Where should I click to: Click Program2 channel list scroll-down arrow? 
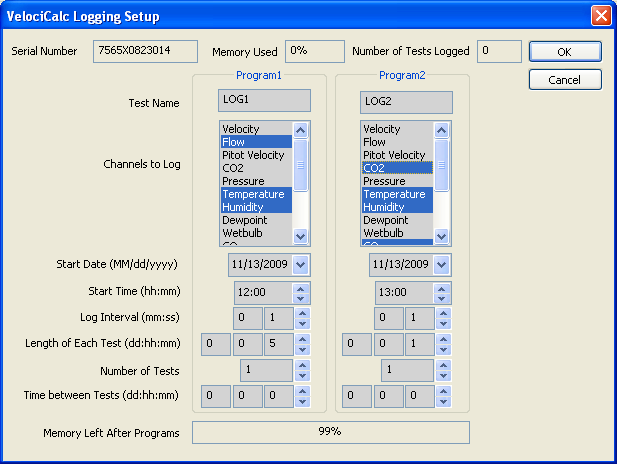(x=442, y=237)
